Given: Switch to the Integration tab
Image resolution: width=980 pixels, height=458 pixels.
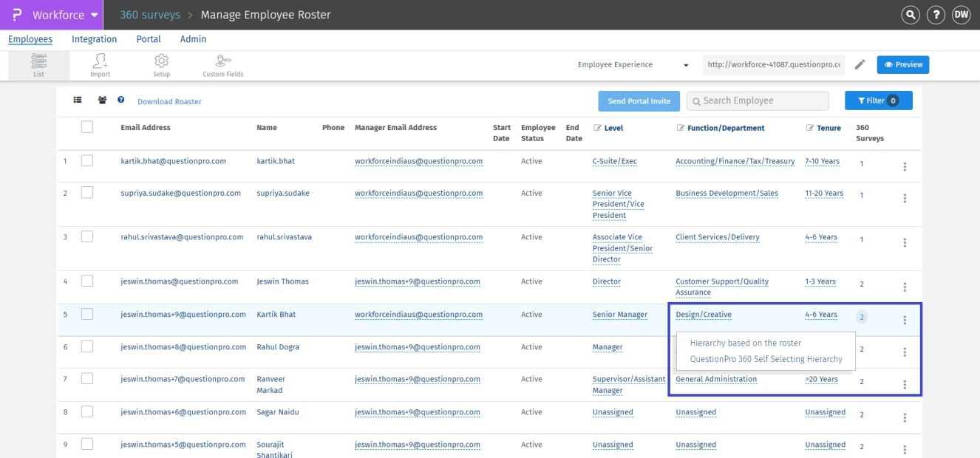Looking at the screenshot, I should (x=94, y=39).
